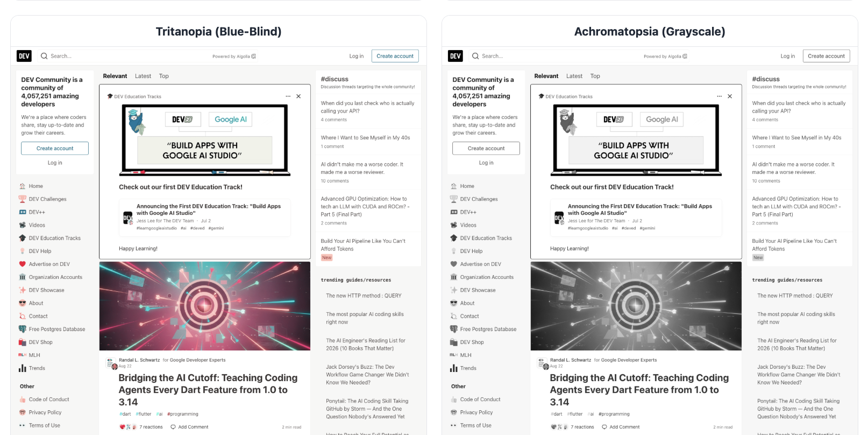Dismiss Education Tracks card in Tritanopia panel

298,96
